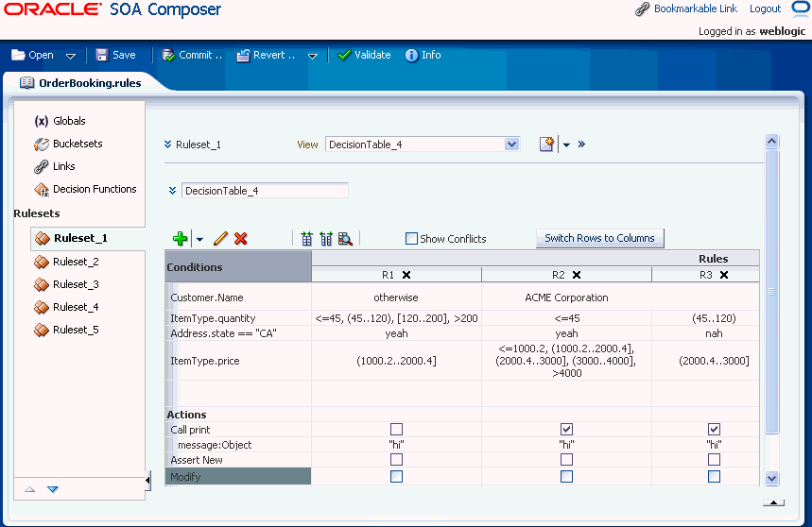812x527 pixels.
Task: Click the scrollbar down arrow
Action: pyautogui.click(x=771, y=479)
